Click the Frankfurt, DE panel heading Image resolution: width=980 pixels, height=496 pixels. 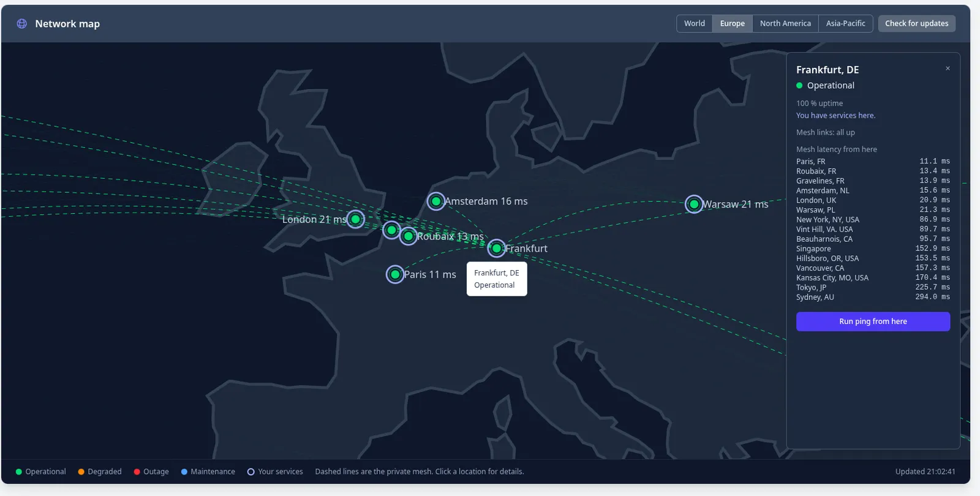pyautogui.click(x=827, y=70)
